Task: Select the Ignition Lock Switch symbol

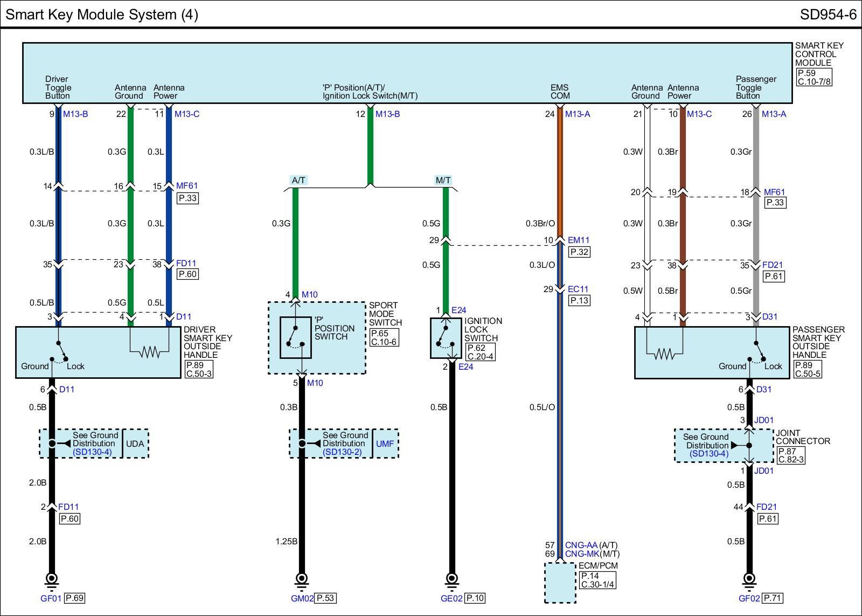Action: [x=446, y=338]
